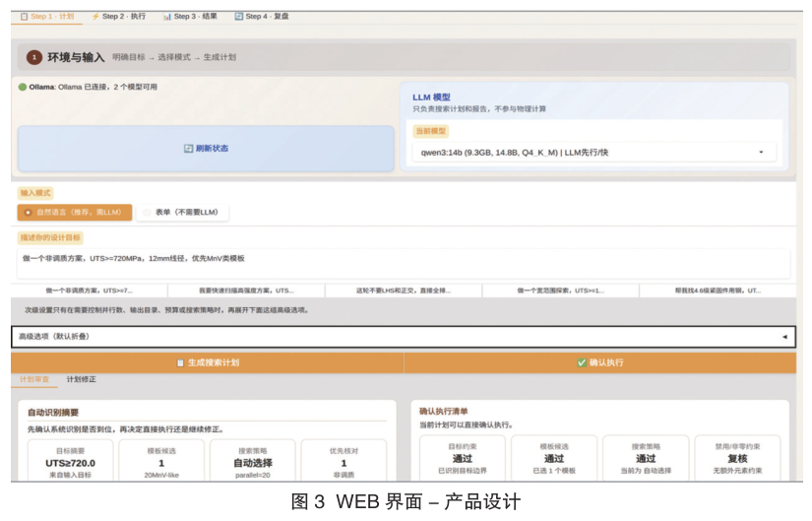Click the 输入模式 label
The width and height of the screenshot is (812, 521).
(x=35, y=193)
